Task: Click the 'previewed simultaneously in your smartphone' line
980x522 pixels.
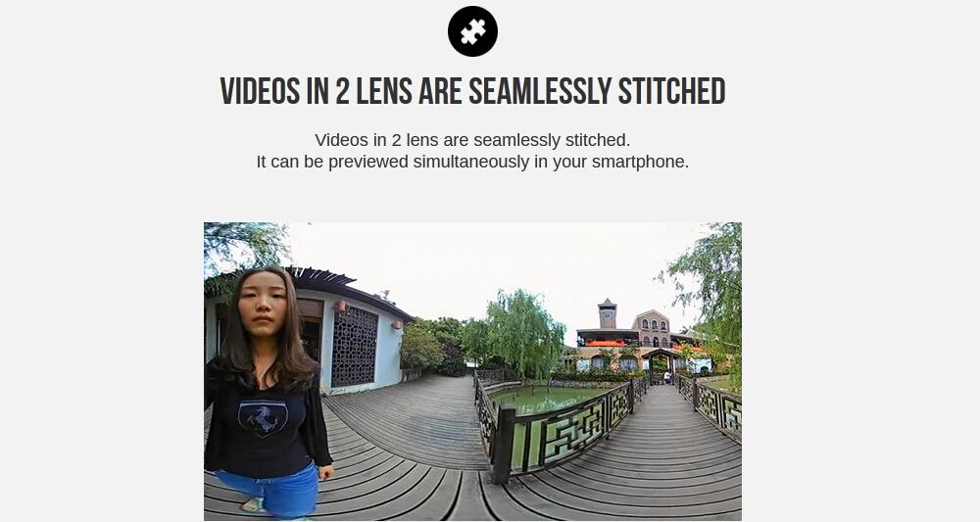Action: (472, 162)
